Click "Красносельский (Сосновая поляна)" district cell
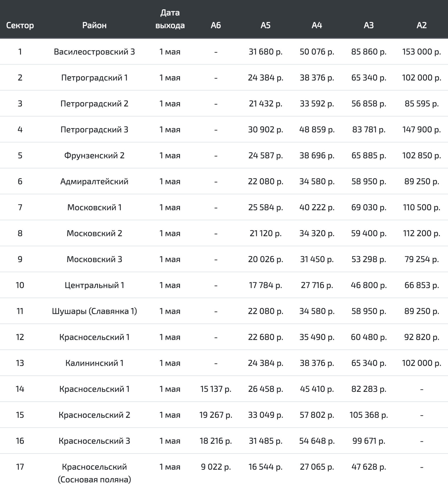448x489 pixels. tap(94, 473)
